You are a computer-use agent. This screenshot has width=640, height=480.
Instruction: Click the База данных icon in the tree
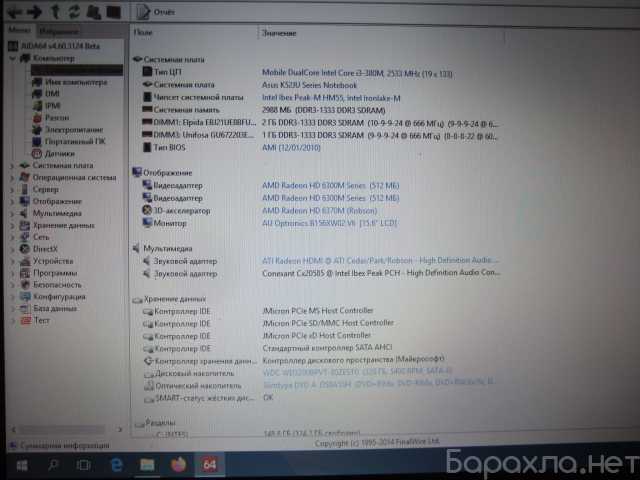tap(25, 309)
